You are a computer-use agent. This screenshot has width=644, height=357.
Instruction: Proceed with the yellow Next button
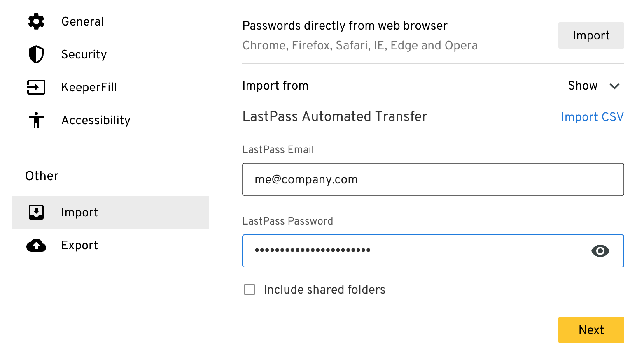click(591, 330)
